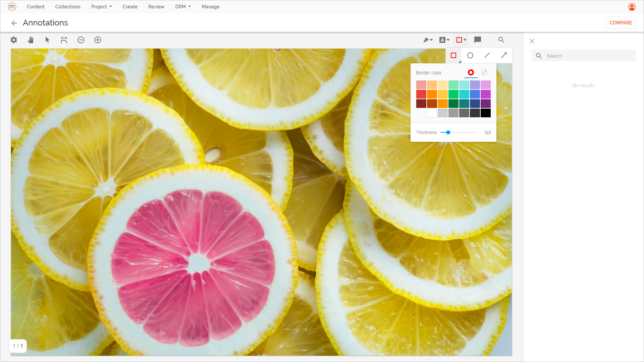Expand the DRM dropdown menu
Screen dimensions: 644x362
(183, 7)
